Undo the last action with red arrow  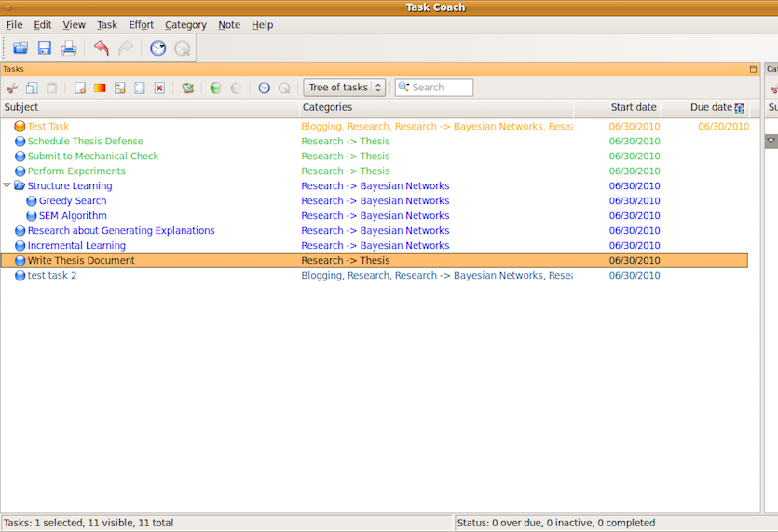[x=101, y=48]
